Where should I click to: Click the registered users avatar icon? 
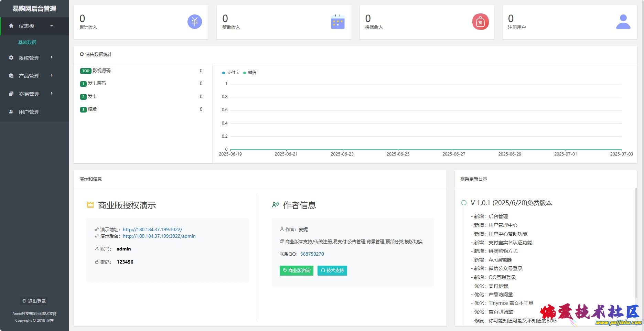pyautogui.click(x=623, y=22)
